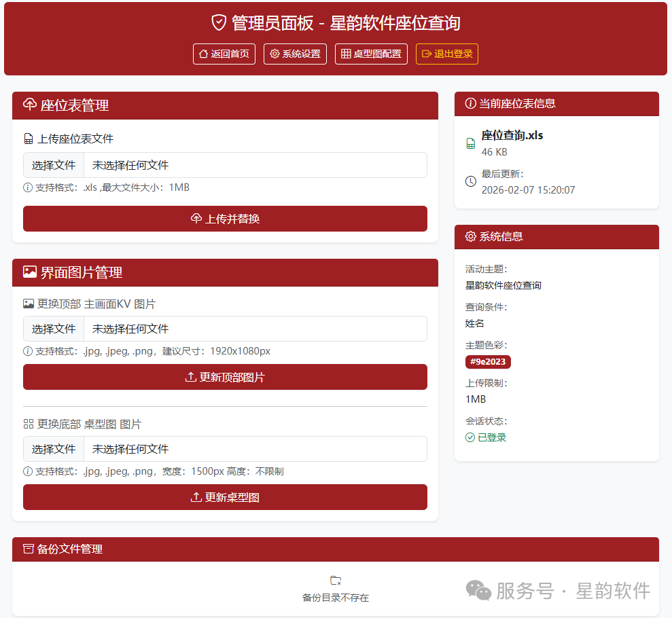The height and width of the screenshot is (618, 672).
Task: Click the gear icon on 系统信息 panel header
Action: point(470,236)
